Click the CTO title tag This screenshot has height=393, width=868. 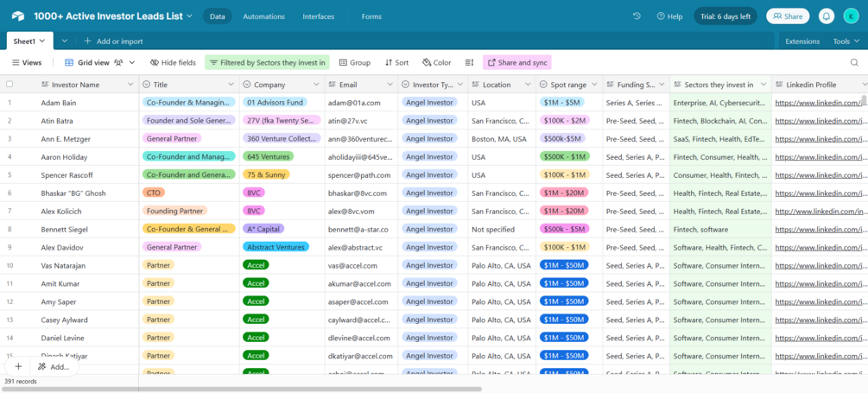[154, 193]
